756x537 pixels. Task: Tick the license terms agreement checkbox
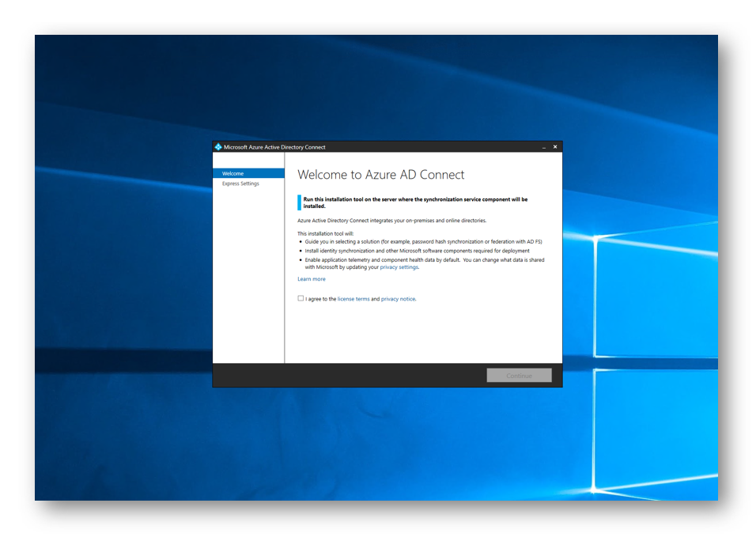[x=301, y=298]
